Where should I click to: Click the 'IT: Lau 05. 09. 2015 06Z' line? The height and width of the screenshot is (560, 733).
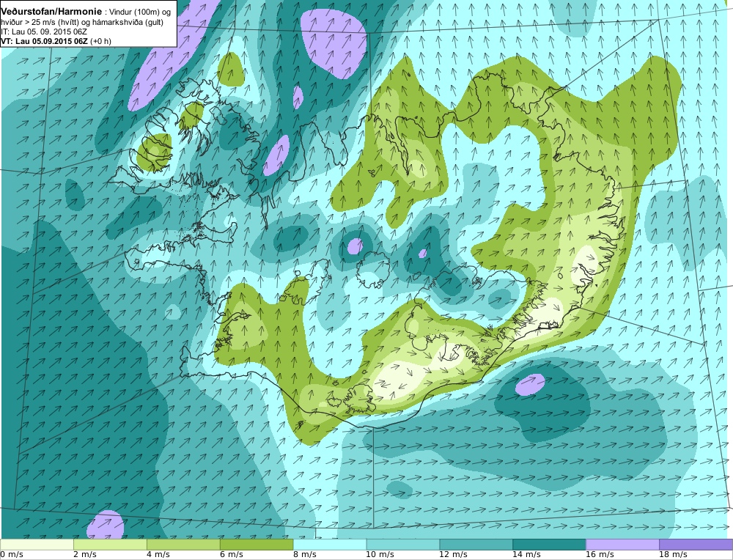pos(44,32)
